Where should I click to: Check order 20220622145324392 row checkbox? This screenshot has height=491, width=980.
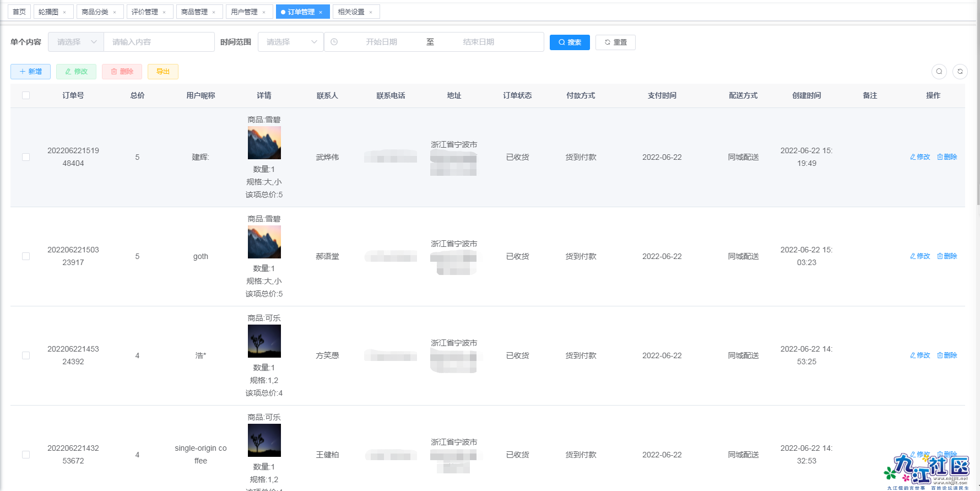pyautogui.click(x=26, y=355)
